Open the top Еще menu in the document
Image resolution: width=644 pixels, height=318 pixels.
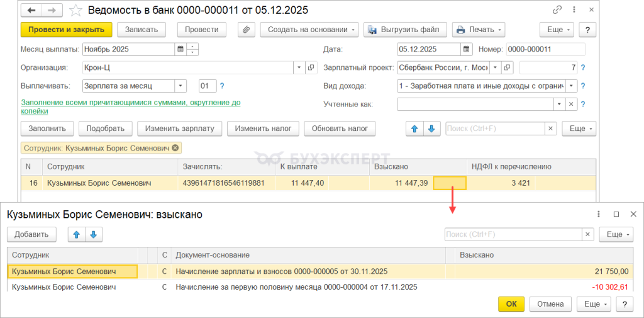[x=557, y=30]
